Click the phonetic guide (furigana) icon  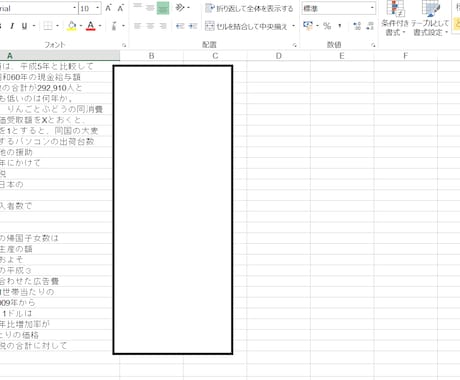tap(114, 26)
